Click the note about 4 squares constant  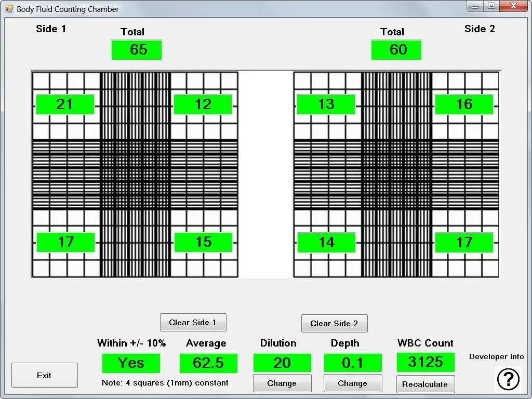(x=165, y=383)
